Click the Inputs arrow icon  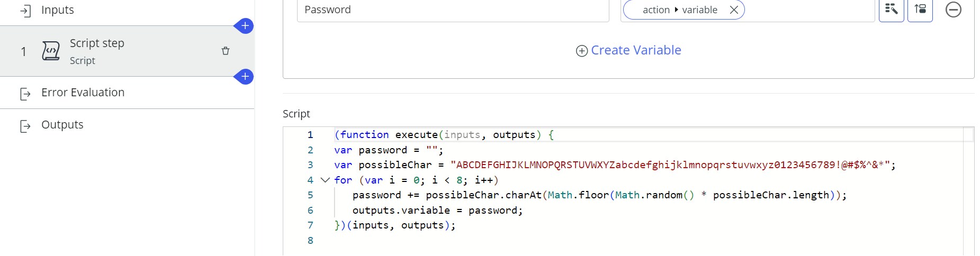[25, 11]
